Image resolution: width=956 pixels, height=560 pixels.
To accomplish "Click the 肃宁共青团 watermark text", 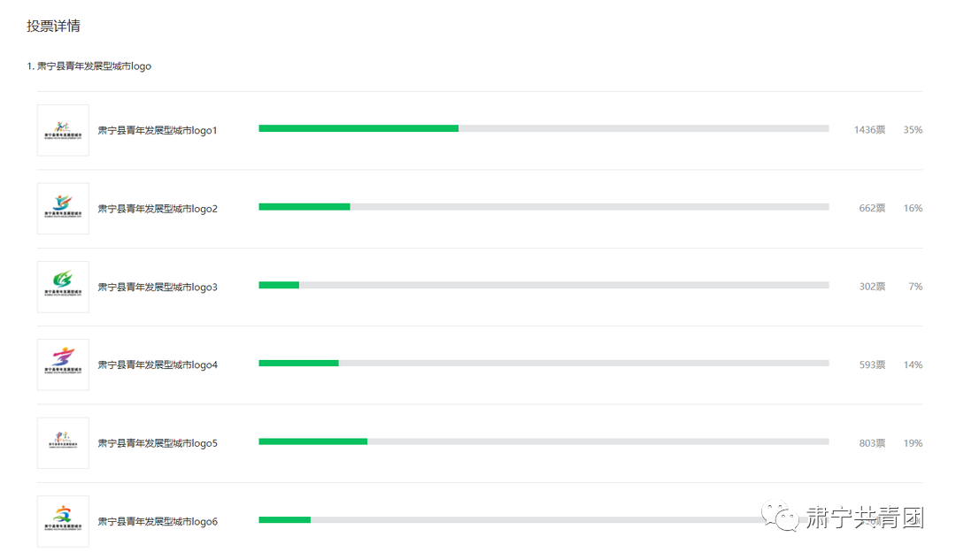I will (865, 518).
